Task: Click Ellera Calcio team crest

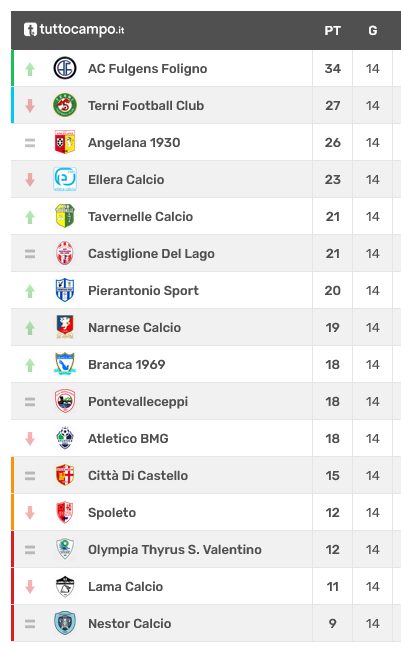Action: click(65, 179)
